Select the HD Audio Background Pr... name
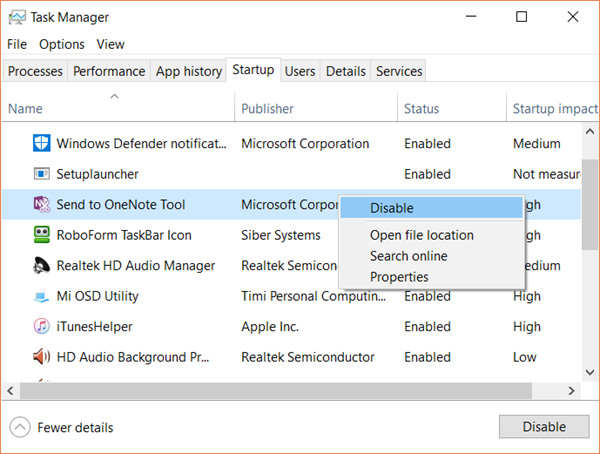600x454 pixels. (133, 357)
